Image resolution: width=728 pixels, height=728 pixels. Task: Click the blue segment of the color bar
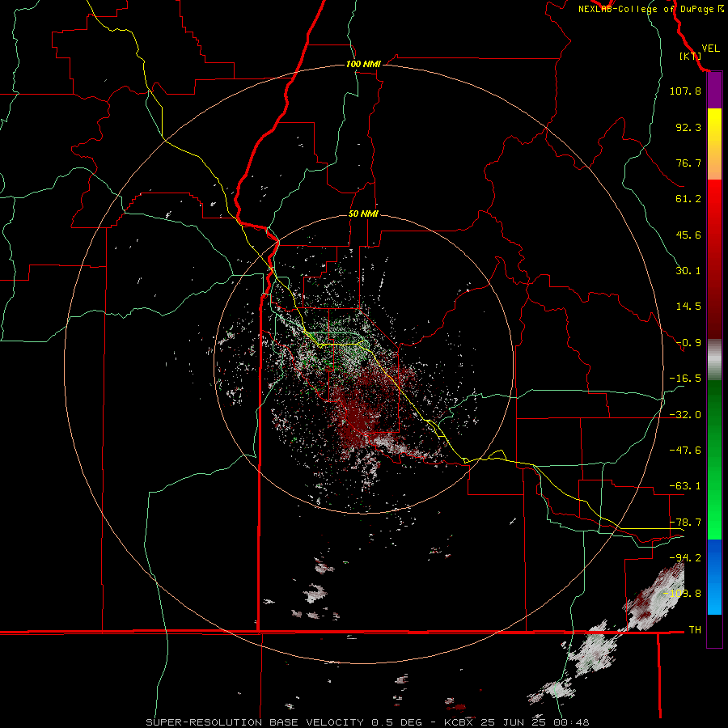714,577
